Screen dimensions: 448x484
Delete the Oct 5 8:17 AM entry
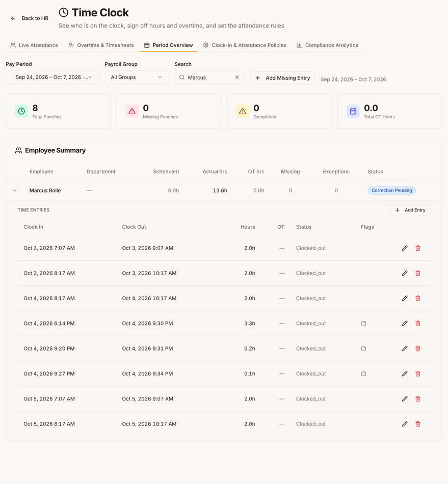[418, 424]
